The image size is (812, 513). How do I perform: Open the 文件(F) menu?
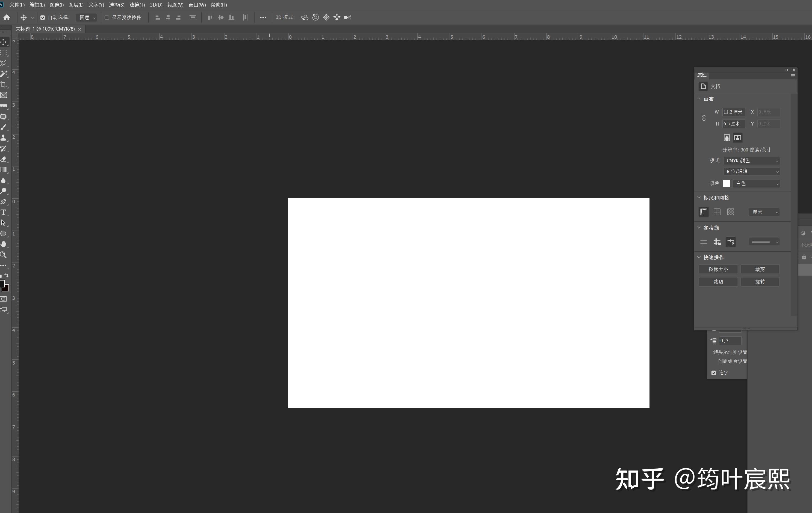tap(17, 5)
